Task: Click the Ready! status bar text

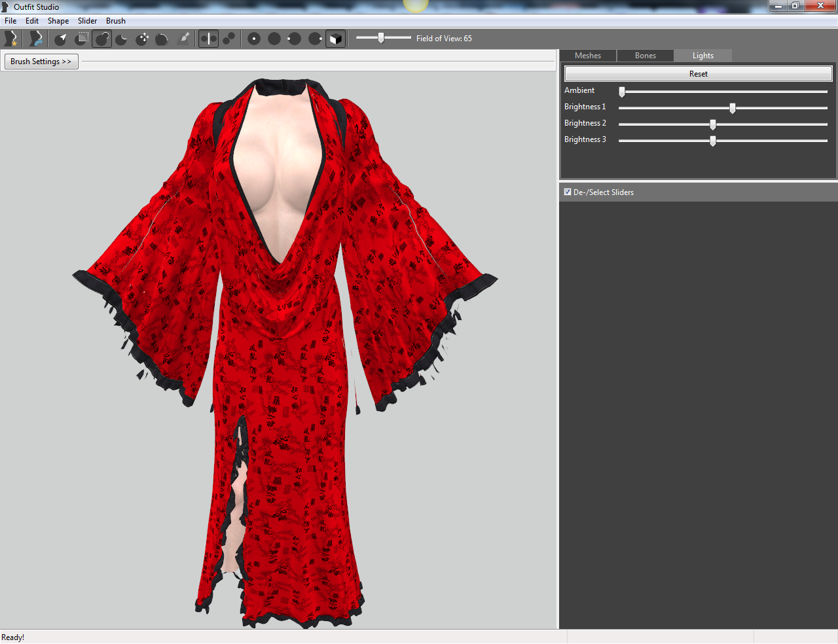Action: pyautogui.click(x=13, y=637)
